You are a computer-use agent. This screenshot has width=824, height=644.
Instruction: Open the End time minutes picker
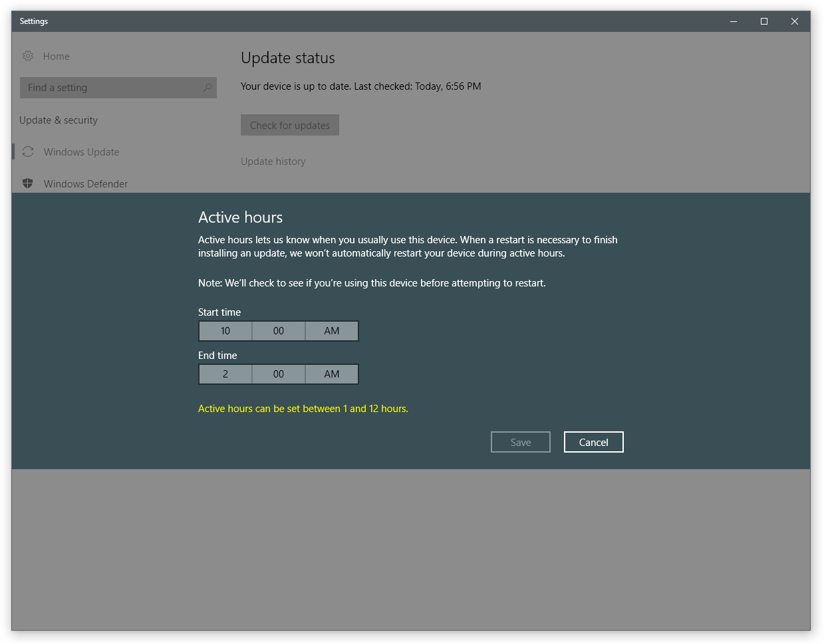click(x=279, y=374)
